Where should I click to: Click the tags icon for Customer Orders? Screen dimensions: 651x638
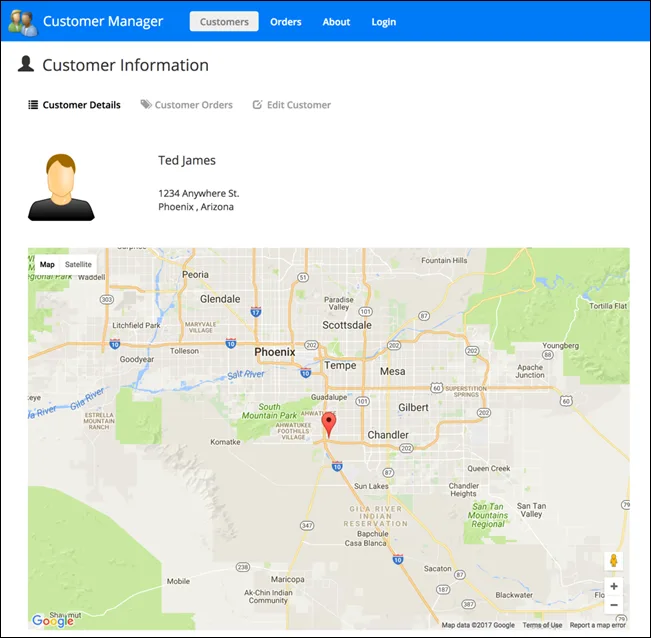pos(146,104)
